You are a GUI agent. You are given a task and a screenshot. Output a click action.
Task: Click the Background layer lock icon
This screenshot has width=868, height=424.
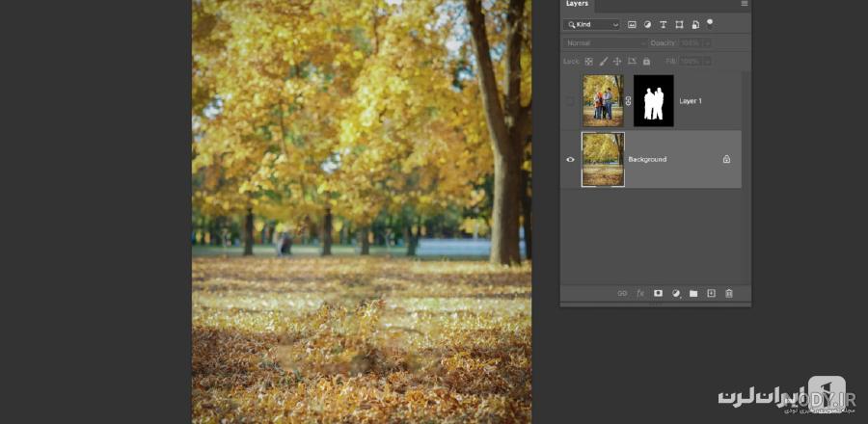click(726, 159)
